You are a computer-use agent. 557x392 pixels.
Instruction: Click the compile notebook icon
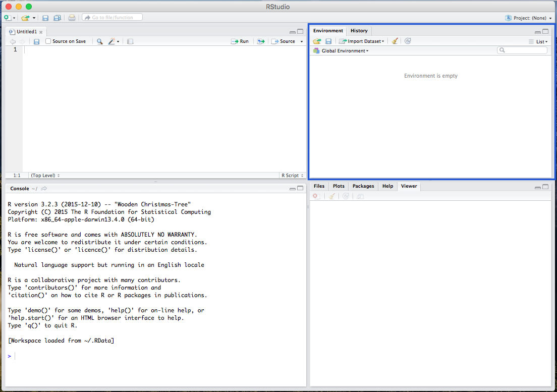(130, 41)
